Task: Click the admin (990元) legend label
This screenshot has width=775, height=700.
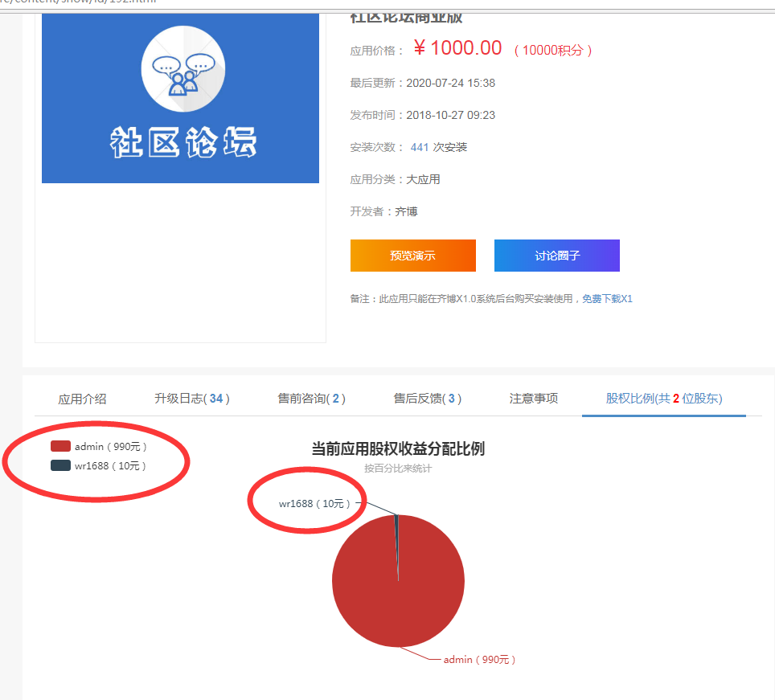Action: (111, 446)
